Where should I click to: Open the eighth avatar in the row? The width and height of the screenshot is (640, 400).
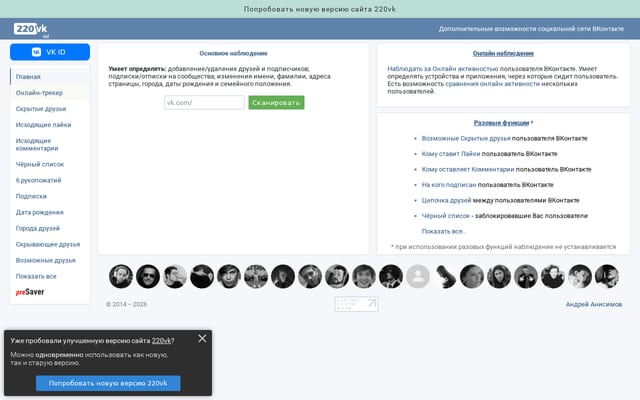click(310, 276)
